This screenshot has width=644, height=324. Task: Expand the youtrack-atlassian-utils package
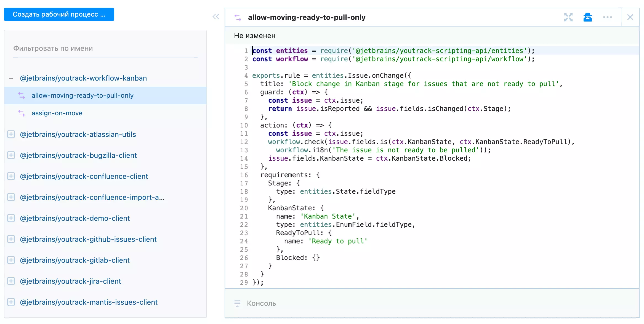pos(11,134)
